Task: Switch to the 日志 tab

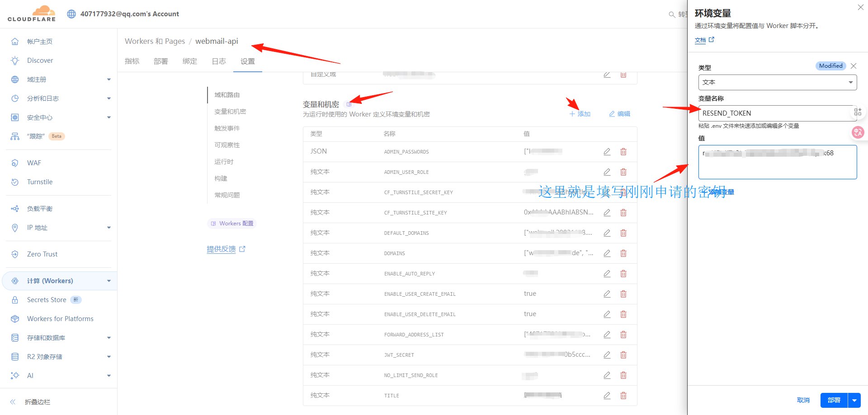Action: click(x=218, y=61)
